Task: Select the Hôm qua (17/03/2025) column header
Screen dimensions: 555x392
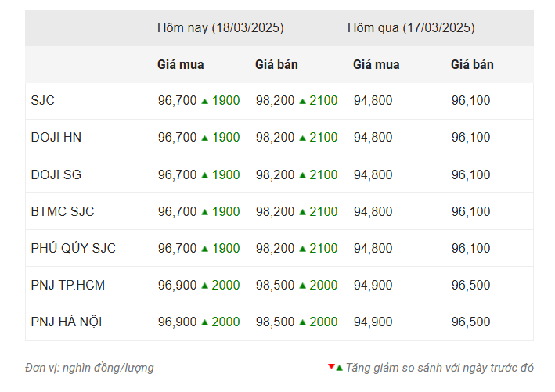Action: [411, 28]
